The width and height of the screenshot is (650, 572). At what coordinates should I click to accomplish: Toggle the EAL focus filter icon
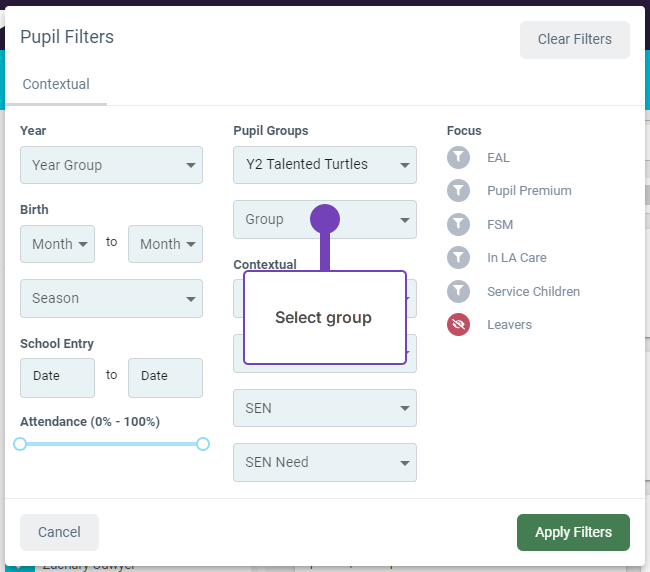coord(458,157)
